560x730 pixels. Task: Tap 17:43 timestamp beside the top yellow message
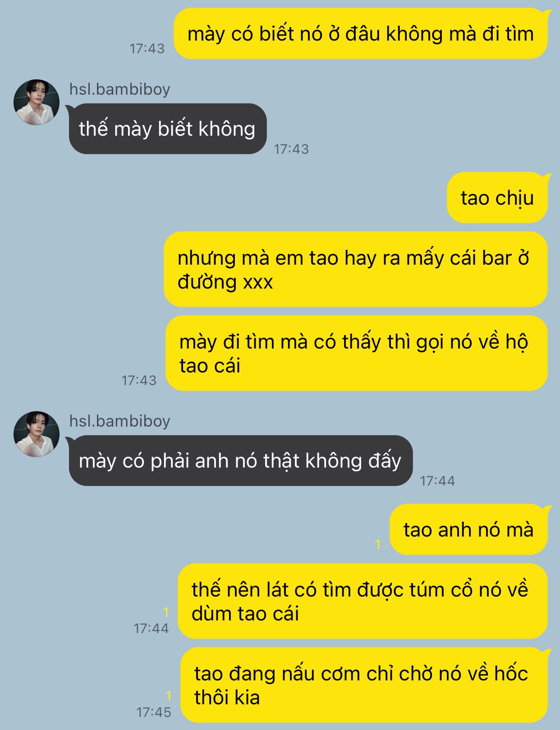click(147, 48)
